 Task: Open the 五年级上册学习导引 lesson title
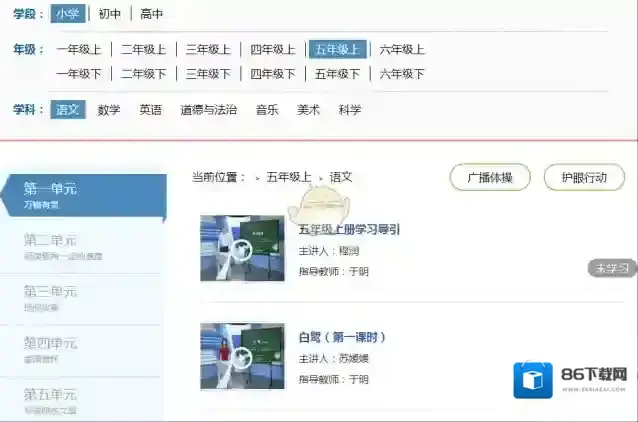tap(349, 230)
